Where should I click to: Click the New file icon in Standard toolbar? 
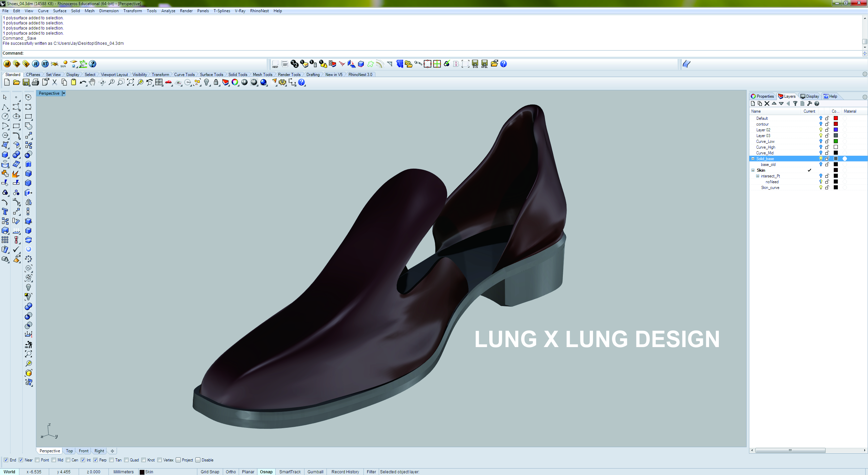tap(7, 82)
